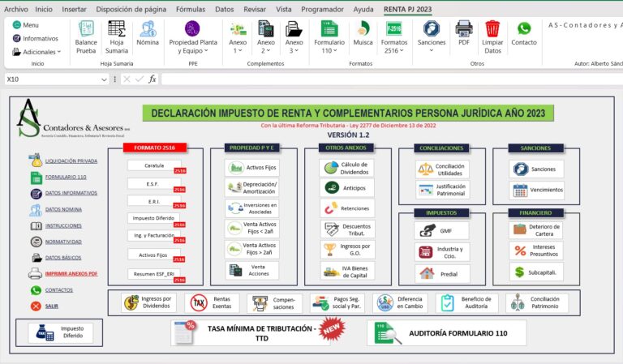Open the Justificación Patrimonial tile
This screenshot has width=623, height=364.
[442, 190]
